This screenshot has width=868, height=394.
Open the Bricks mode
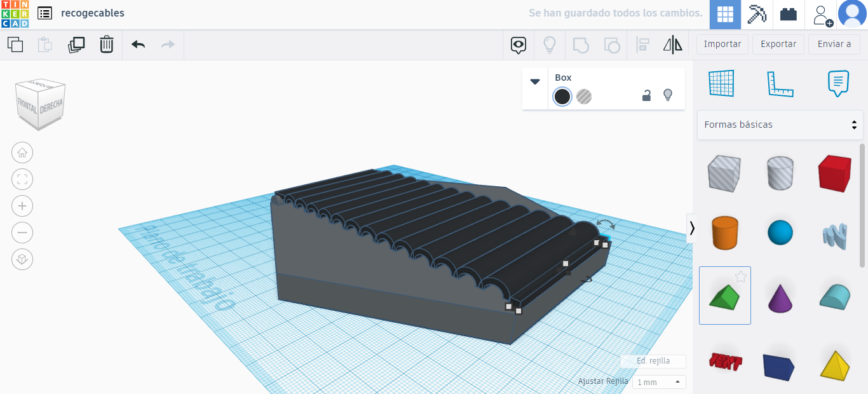tap(789, 15)
